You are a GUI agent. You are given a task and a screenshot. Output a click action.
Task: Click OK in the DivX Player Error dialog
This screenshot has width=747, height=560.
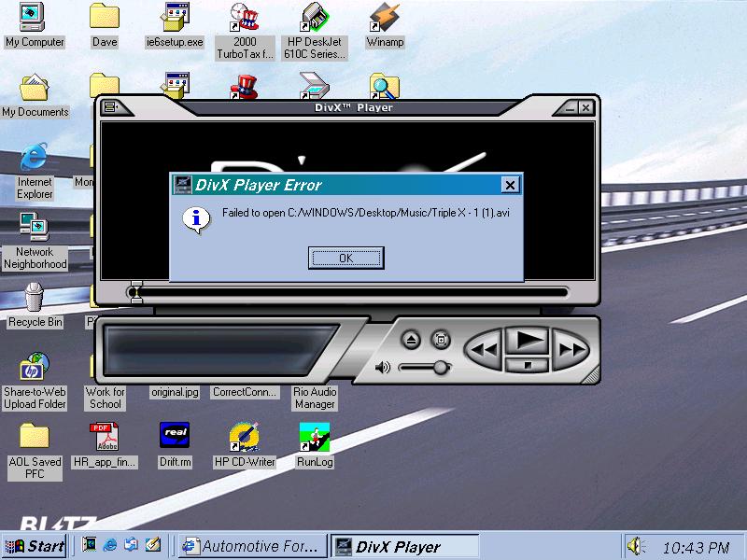(x=345, y=258)
